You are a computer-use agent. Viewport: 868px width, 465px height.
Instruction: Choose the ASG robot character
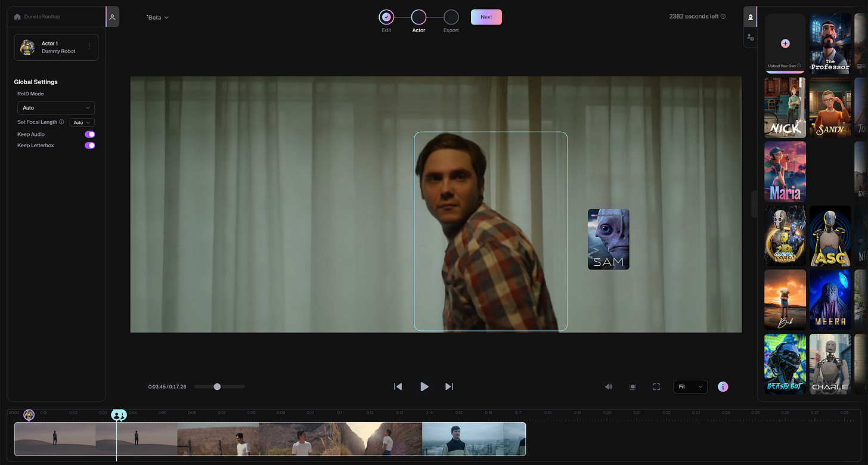pos(830,236)
